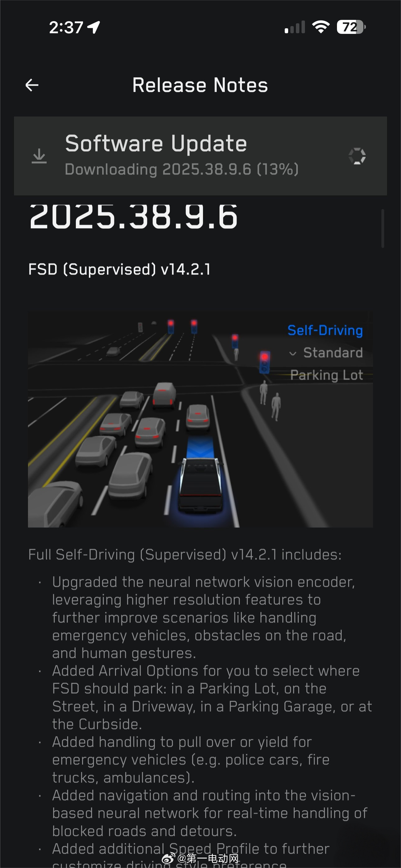Click the Release Notes title
This screenshot has height=868, width=401.
tap(200, 85)
